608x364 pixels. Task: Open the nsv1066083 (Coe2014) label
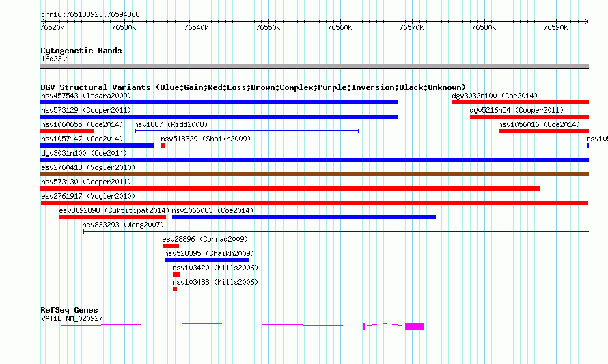pyautogui.click(x=212, y=210)
